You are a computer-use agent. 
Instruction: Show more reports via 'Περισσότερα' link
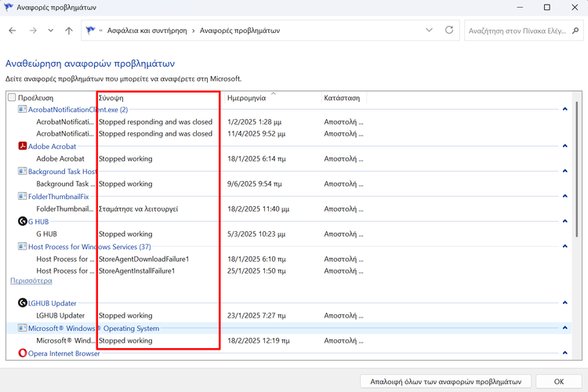click(31, 281)
